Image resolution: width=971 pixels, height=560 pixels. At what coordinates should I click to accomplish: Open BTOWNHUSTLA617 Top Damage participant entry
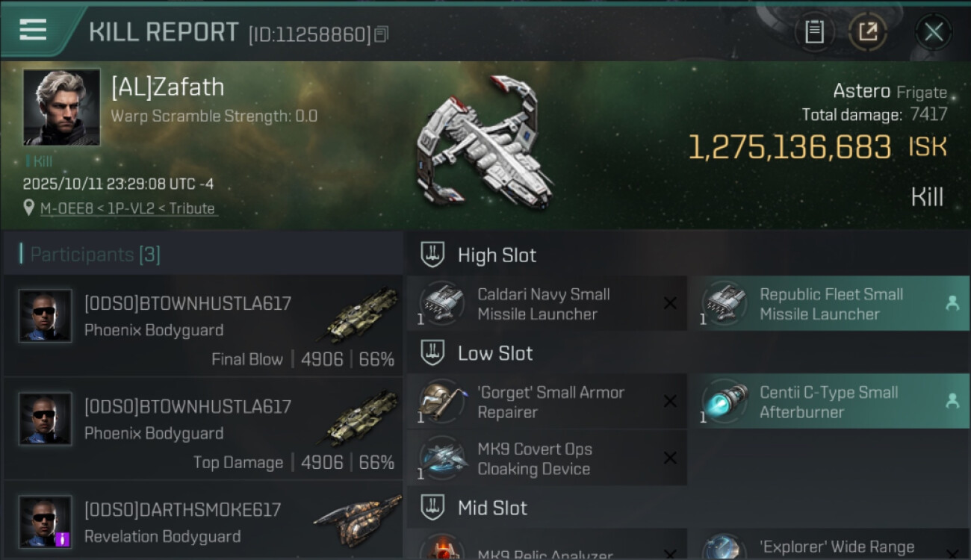(x=202, y=429)
